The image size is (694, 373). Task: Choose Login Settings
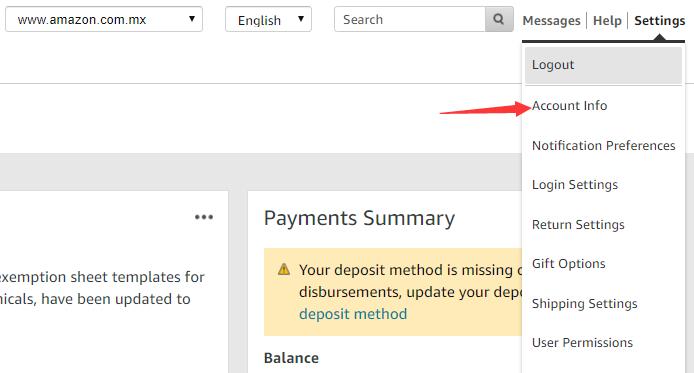[574, 185]
